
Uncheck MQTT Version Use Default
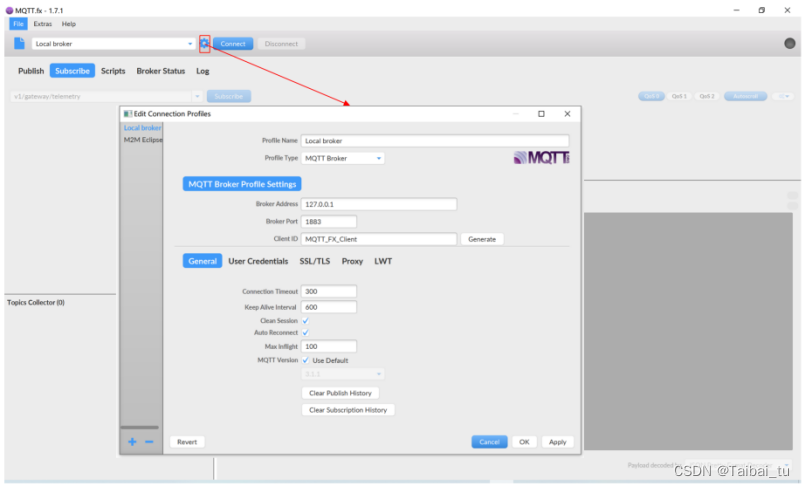(305, 360)
